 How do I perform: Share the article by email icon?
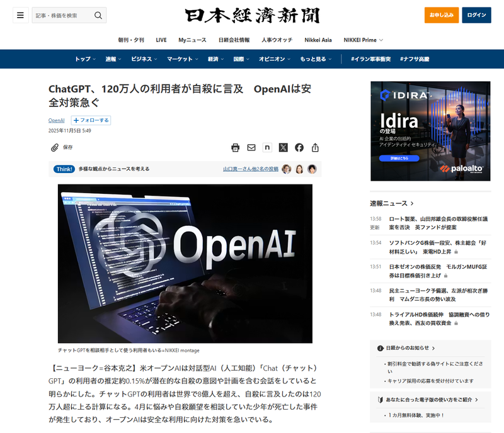(x=251, y=147)
